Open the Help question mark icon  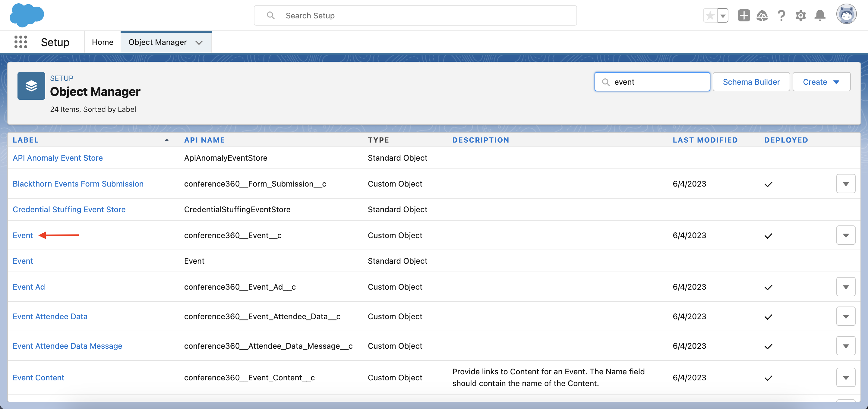pyautogui.click(x=781, y=15)
